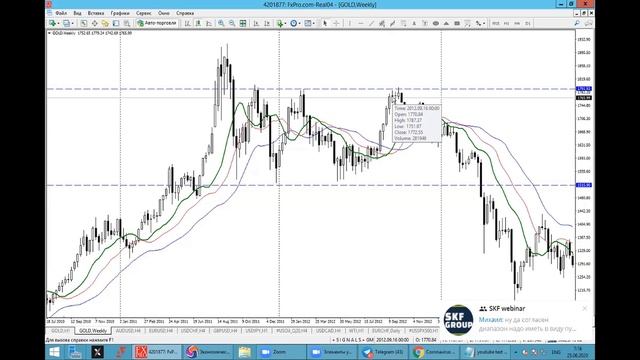The image size is (640, 360).
Task: Select the Cursor arrow tool
Action: pos(325,23)
